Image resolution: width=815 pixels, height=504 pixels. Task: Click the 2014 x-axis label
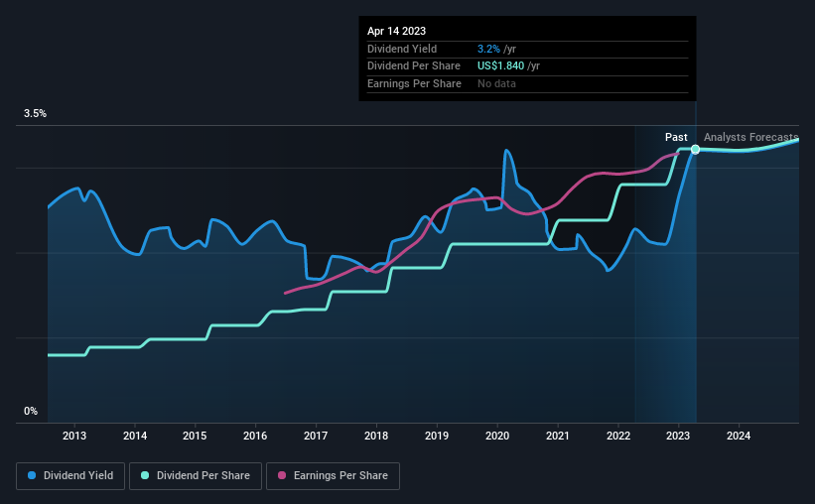pos(135,436)
